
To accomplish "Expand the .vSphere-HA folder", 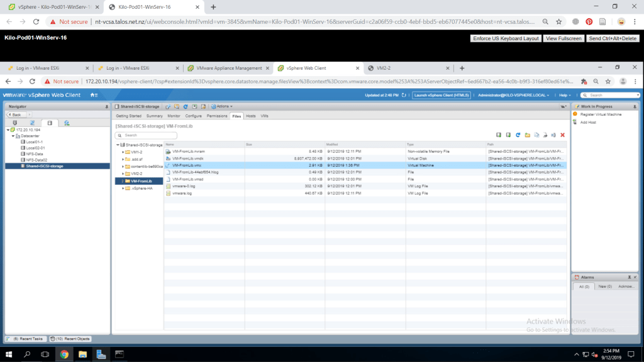I will [123, 189].
